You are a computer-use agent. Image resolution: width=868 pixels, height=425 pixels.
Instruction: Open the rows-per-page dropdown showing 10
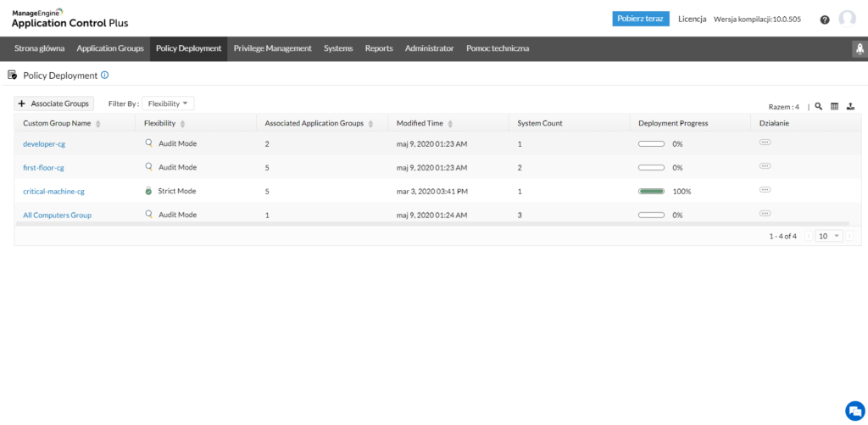click(x=828, y=236)
